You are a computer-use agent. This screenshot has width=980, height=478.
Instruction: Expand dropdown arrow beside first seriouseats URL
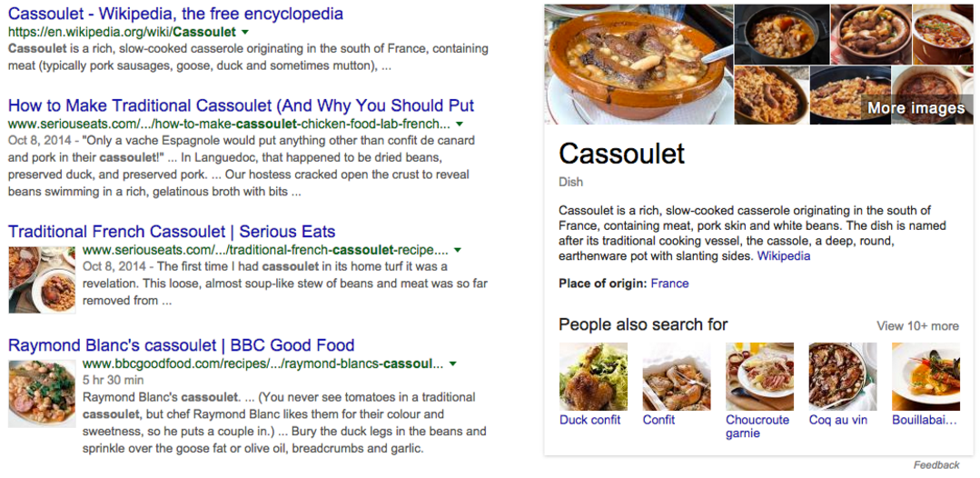tap(460, 124)
